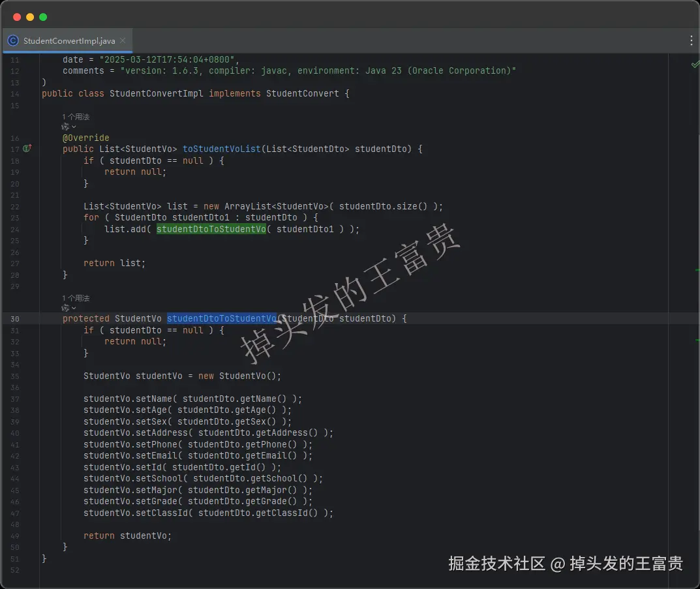The height and width of the screenshot is (589, 700).
Task: Click the toStudentVoList method name
Action: [221, 149]
